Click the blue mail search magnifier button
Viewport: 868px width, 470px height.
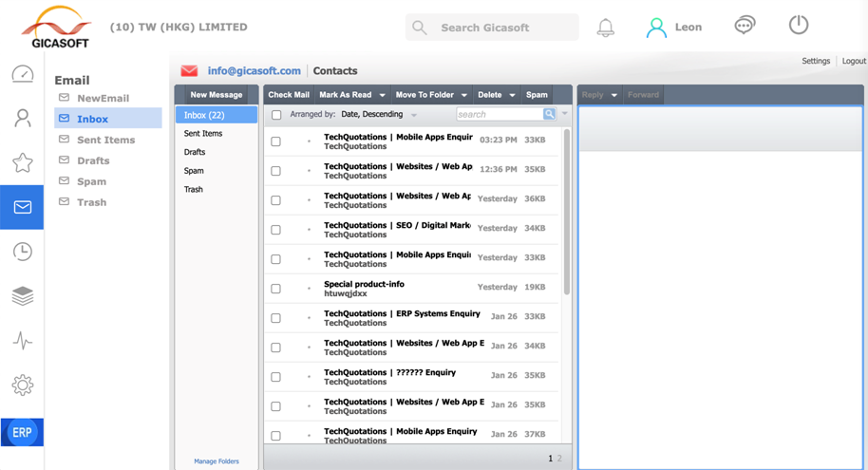tap(549, 114)
